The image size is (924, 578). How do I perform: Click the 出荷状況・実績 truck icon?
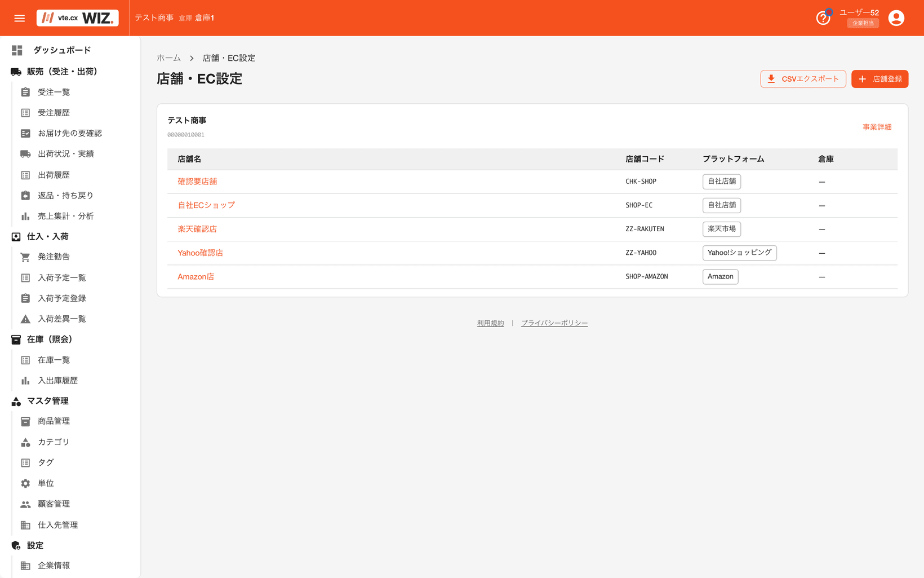click(x=25, y=154)
